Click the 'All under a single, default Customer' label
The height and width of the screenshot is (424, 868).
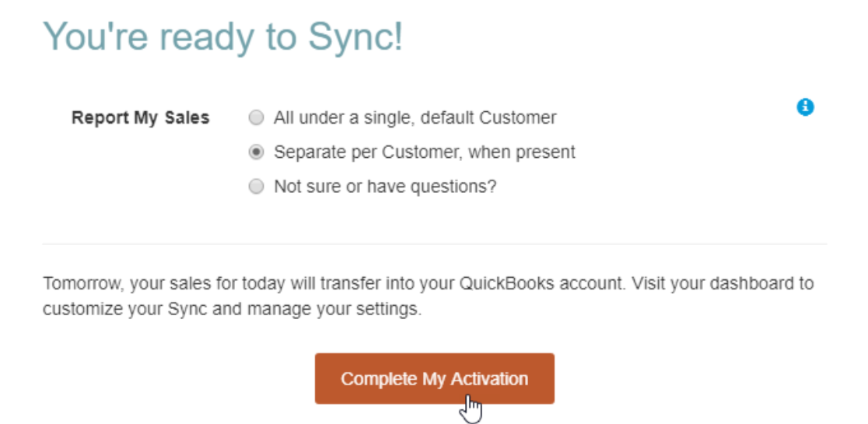click(x=415, y=118)
